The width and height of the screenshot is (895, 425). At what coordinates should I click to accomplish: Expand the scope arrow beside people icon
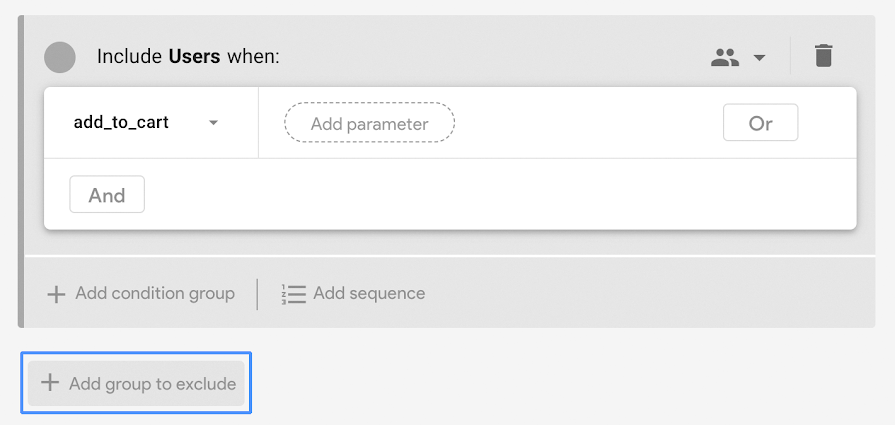pyautogui.click(x=759, y=58)
